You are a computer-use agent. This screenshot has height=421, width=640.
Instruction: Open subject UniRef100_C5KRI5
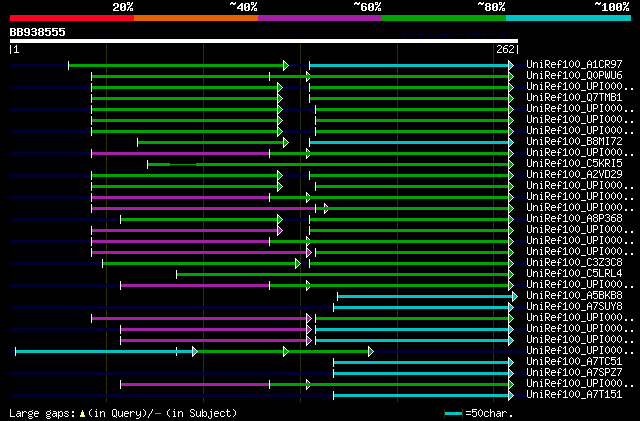pos(574,164)
